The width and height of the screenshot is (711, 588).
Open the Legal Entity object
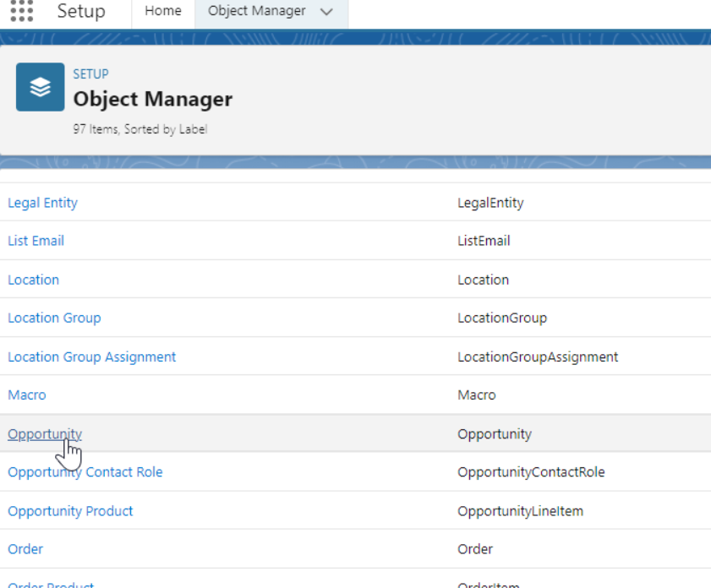[42, 203]
